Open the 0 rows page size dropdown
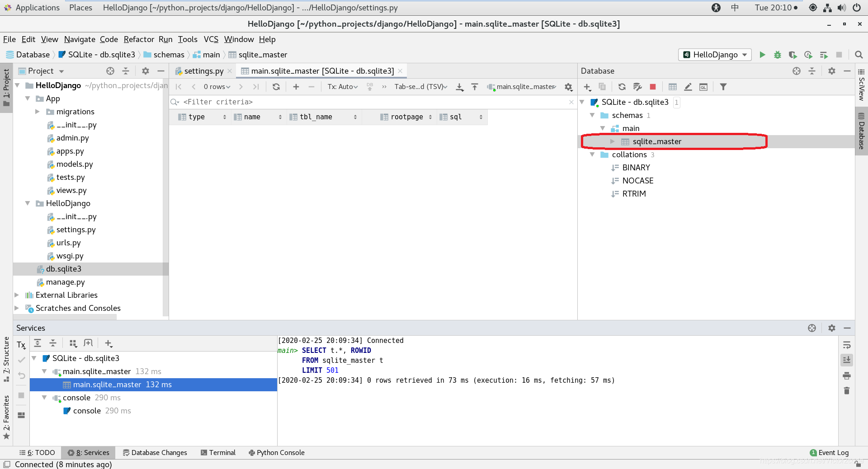The width and height of the screenshot is (868, 469). 217,87
